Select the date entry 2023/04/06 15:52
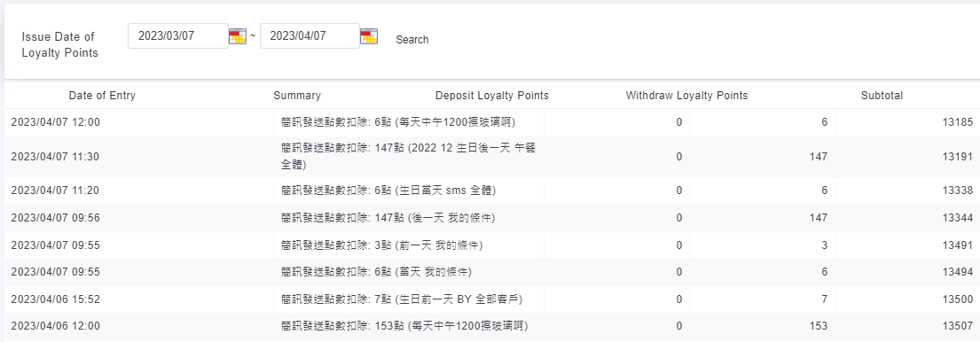This screenshot has width=980, height=342. coord(55,299)
